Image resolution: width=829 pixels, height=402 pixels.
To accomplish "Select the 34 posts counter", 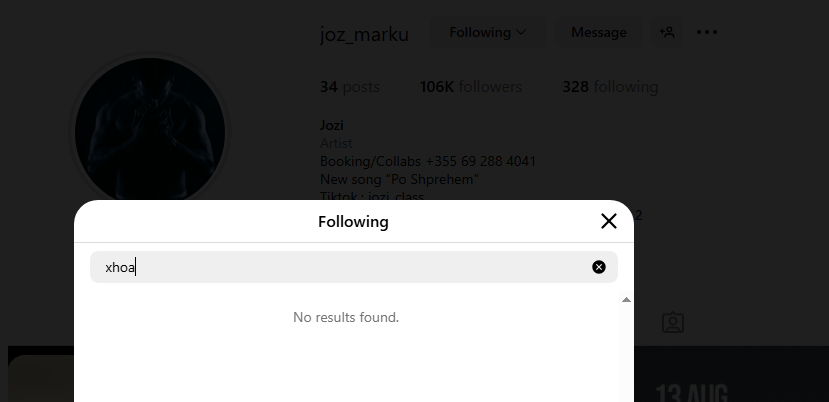I will pos(349,87).
